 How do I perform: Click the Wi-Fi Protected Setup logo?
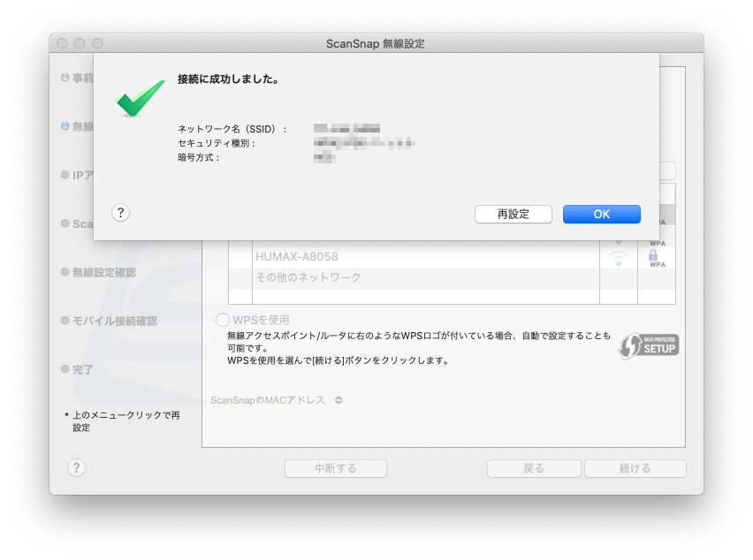[x=649, y=346]
